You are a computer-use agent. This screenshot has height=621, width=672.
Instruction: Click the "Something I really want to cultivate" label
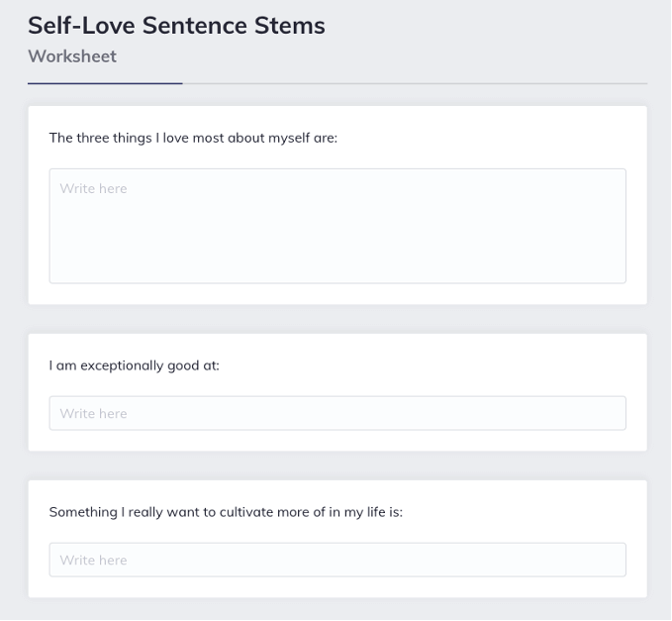(226, 512)
